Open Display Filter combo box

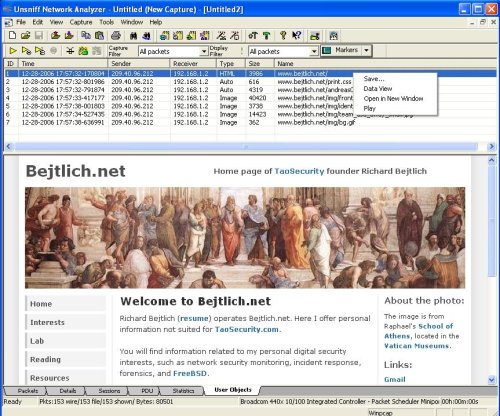(x=283, y=51)
